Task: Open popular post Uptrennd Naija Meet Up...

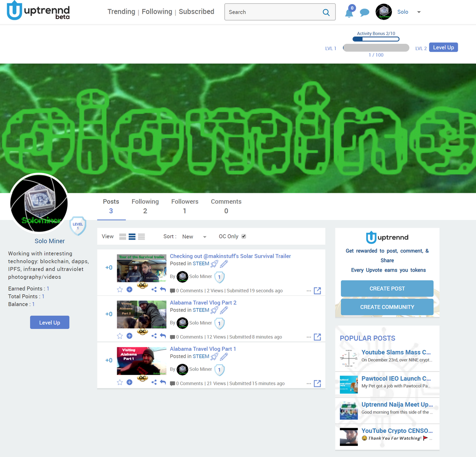Action: [x=397, y=405]
